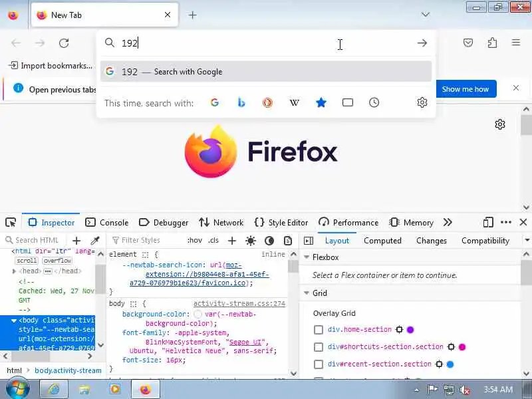532x399 pixels.
Task: Open a new tab with the plus button
Action: pos(192,15)
